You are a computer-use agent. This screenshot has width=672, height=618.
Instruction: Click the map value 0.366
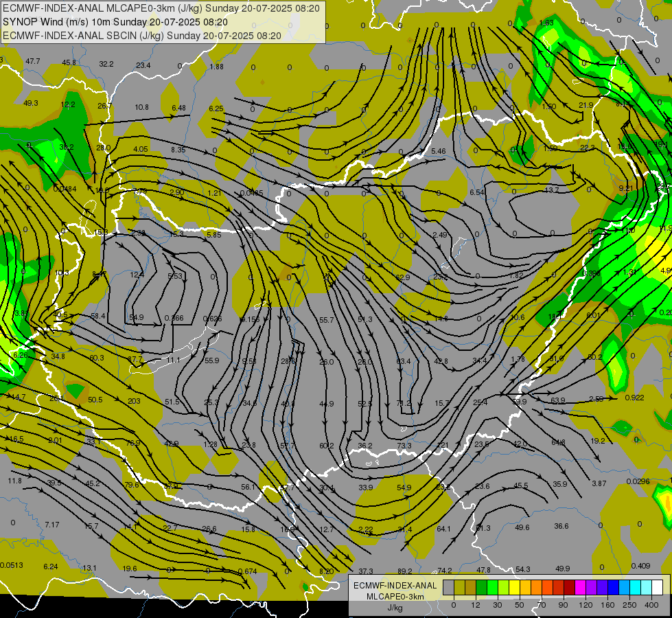pyautogui.click(x=174, y=318)
